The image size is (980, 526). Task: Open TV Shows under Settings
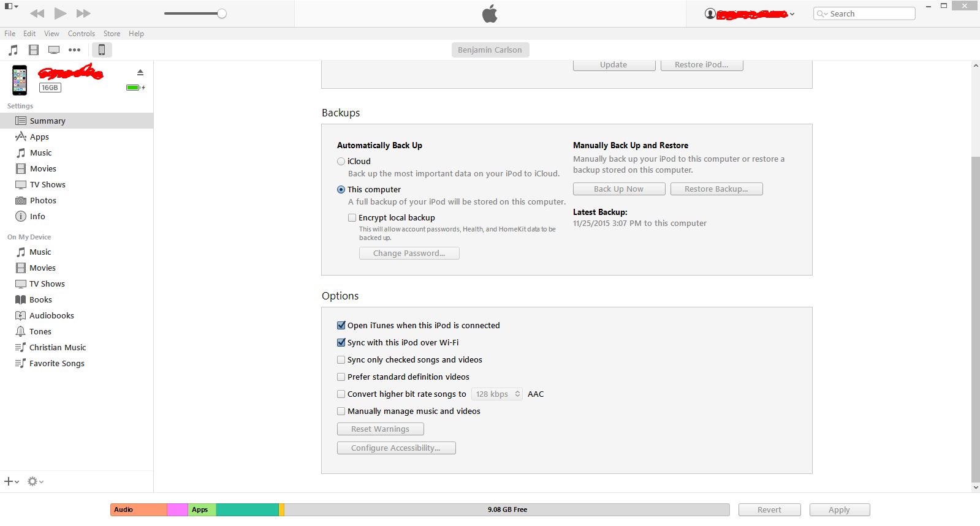coord(77,184)
